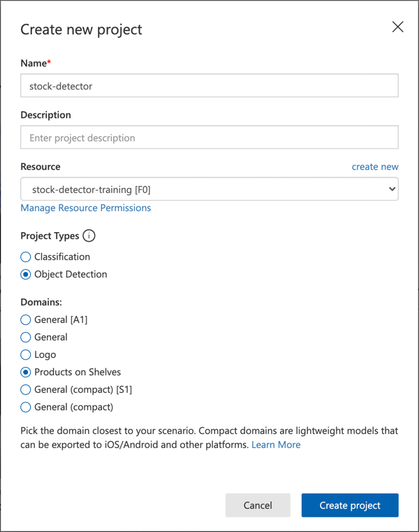Viewport: 419px width, 532px height.
Task: Close the Create new project dialog
Action: [397, 27]
